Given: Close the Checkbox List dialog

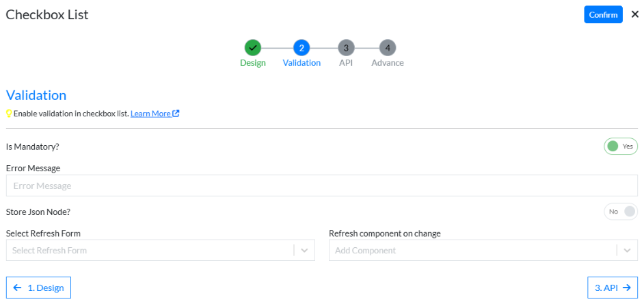Looking at the screenshot, I should [x=634, y=14].
